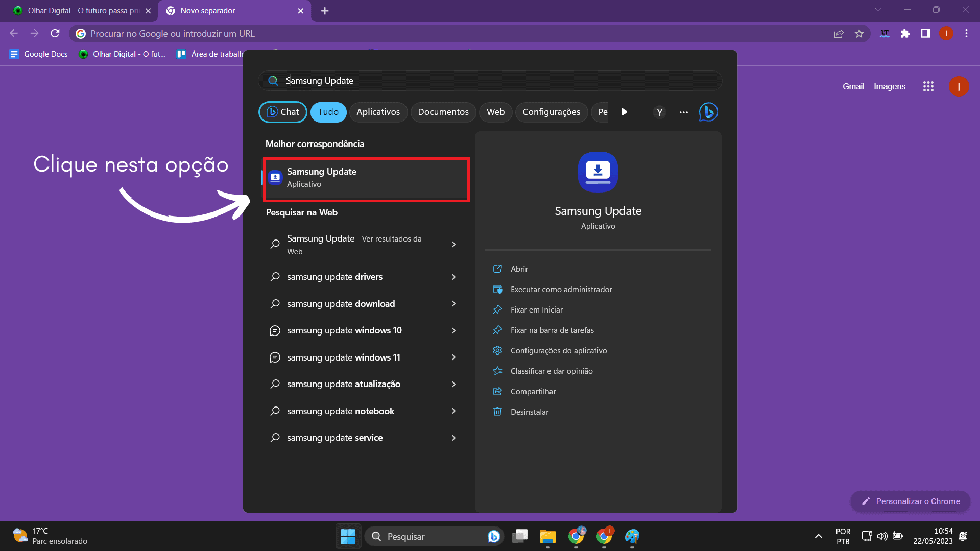Open Google Docs bookmark
The height and width of the screenshot is (551, 980).
[x=39, y=54]
